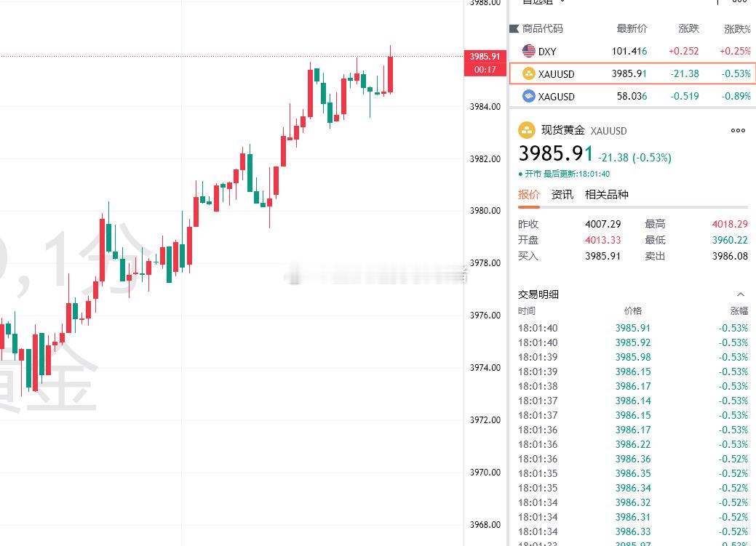Select the XAUUSD watchlist row
Image resolution: width=756 pixels, height=546 pixels.
coord(632,73)
